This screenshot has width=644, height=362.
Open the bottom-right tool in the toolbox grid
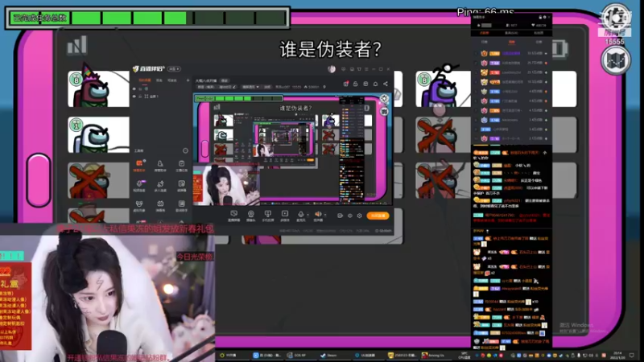tap(182, 206)
